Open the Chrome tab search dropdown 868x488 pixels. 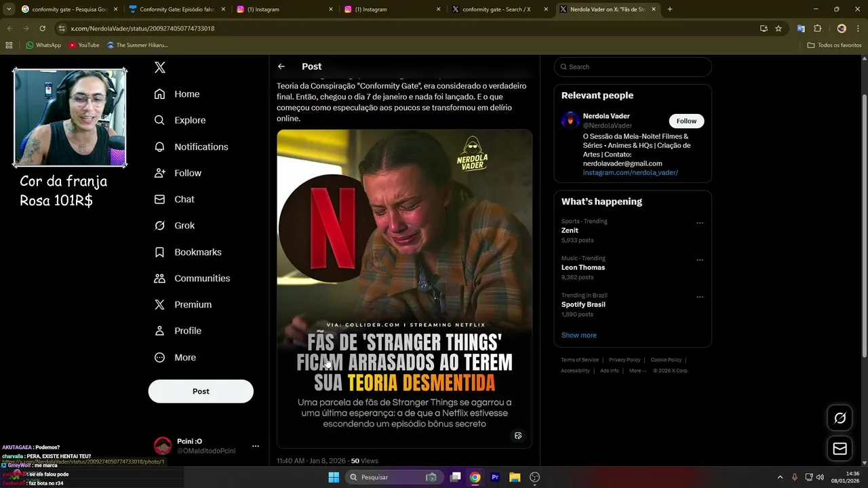pos(8,9)
